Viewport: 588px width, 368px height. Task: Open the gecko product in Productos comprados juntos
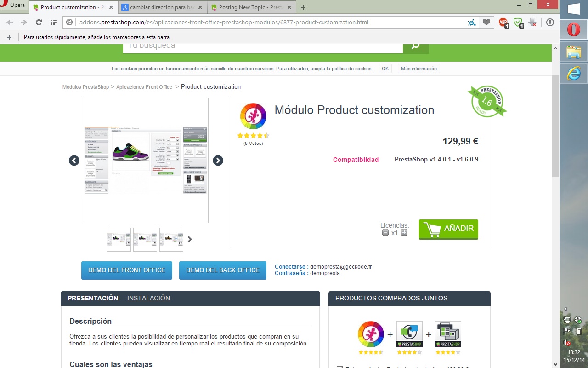tap(371, 334)
